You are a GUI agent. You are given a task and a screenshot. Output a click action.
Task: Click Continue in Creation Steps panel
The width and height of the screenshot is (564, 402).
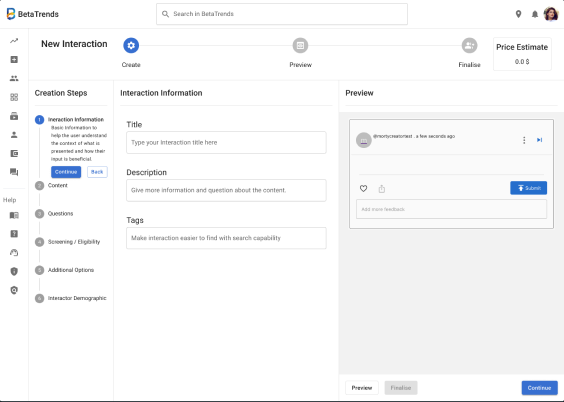66,172
